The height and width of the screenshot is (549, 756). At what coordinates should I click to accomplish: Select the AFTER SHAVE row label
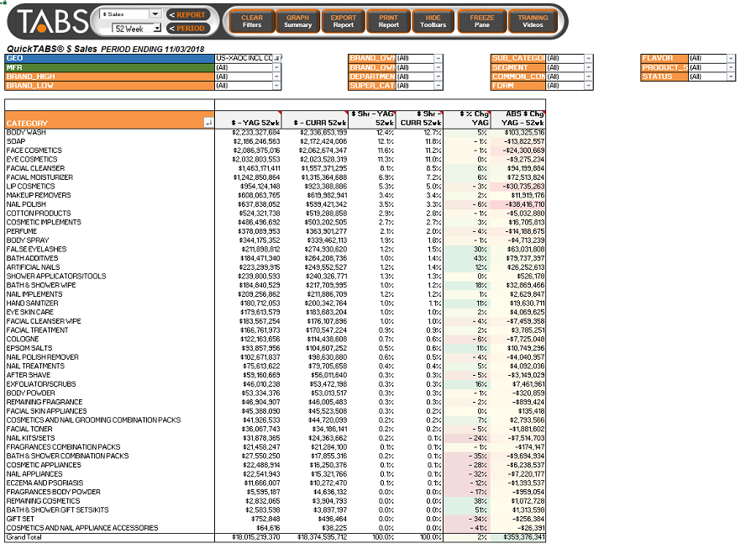(29, 375)
